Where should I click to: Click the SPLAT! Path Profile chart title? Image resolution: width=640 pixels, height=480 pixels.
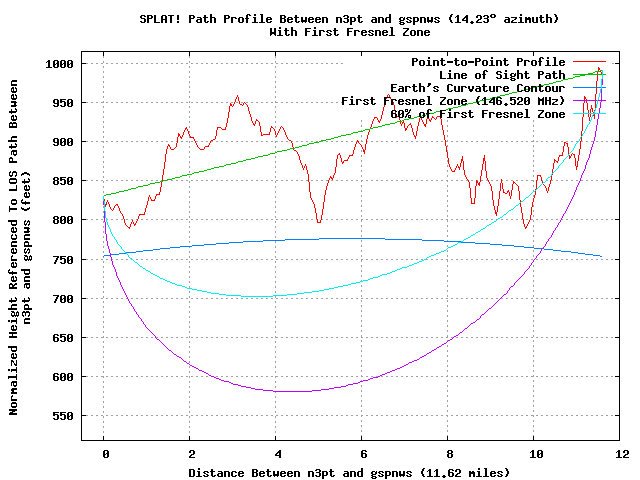(320, 19)
